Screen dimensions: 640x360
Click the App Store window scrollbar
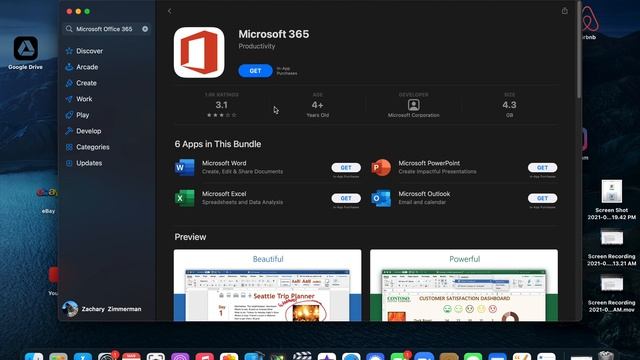[579, 50]
